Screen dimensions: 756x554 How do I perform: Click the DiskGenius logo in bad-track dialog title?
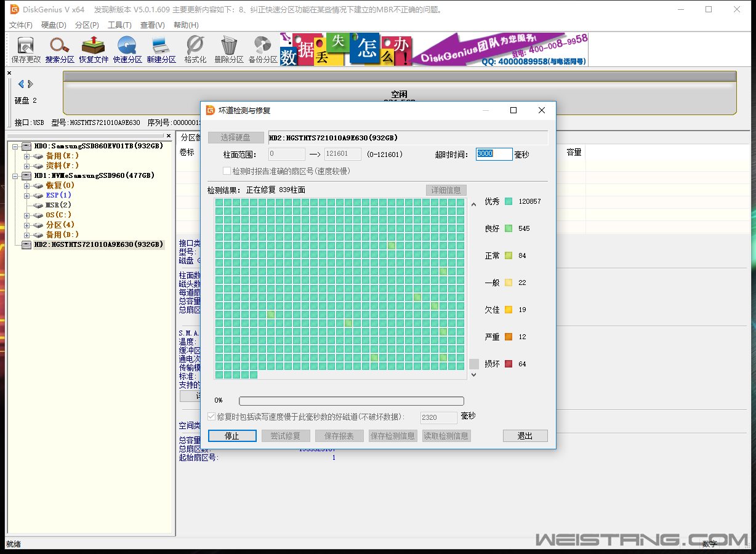210,110
